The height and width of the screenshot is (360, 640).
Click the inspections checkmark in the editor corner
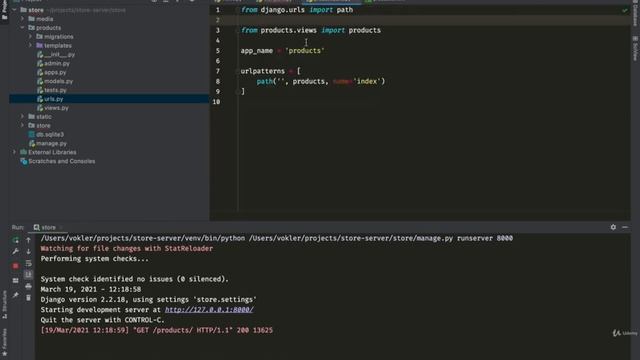[624, 10]
